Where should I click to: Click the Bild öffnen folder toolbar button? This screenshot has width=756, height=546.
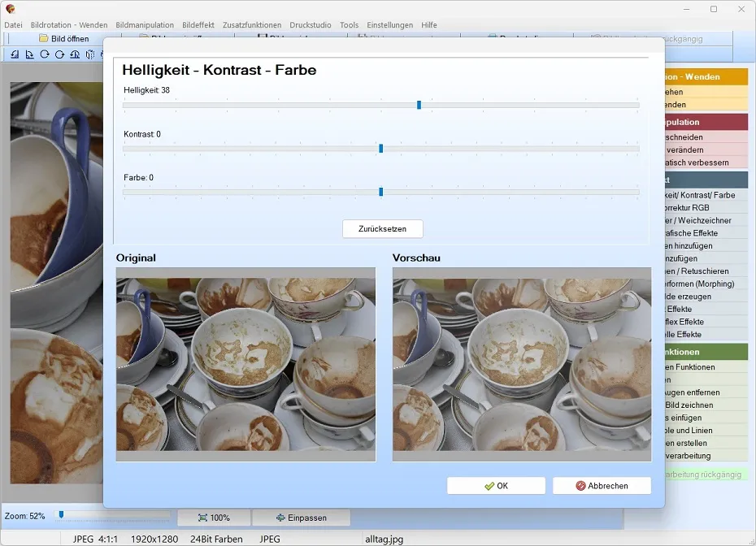[64, 38]
